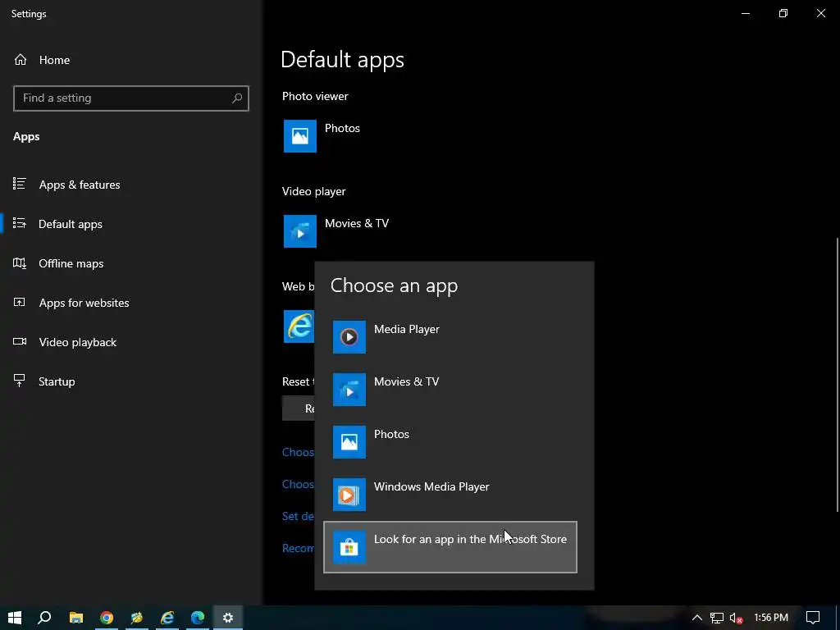The height and width of the screenshot is (630, 840).
Task: Click Apps & features list icon
Action: click(x=20, y=184)
